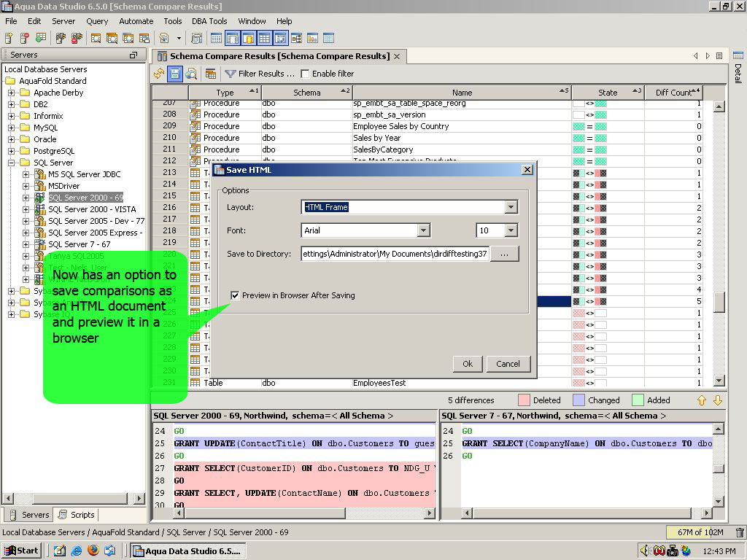Click the disconnect query toolbar icon
747x560 pixels.
tap(76, 38)
